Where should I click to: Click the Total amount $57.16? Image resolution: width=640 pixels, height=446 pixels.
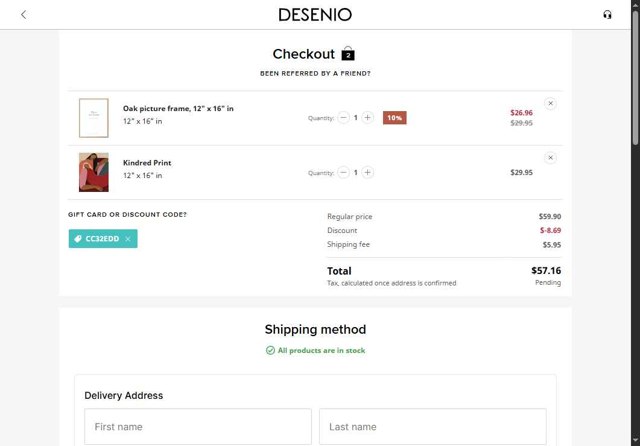click(546, 271)
